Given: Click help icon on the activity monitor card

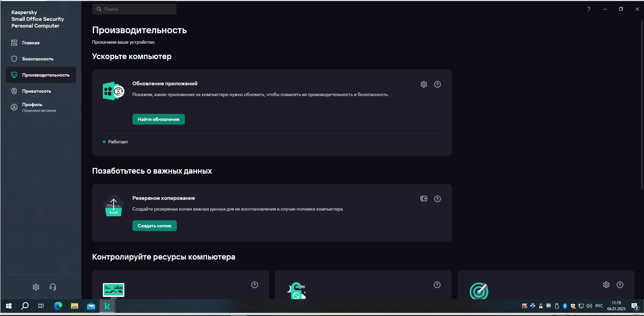Looking at the screenshot, I should pos(254,285).
